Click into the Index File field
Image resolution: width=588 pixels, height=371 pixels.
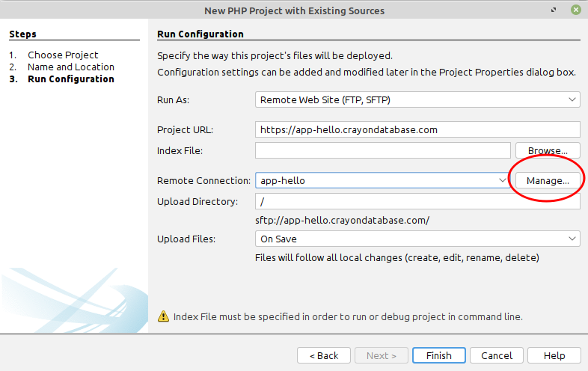coord(383,150)
